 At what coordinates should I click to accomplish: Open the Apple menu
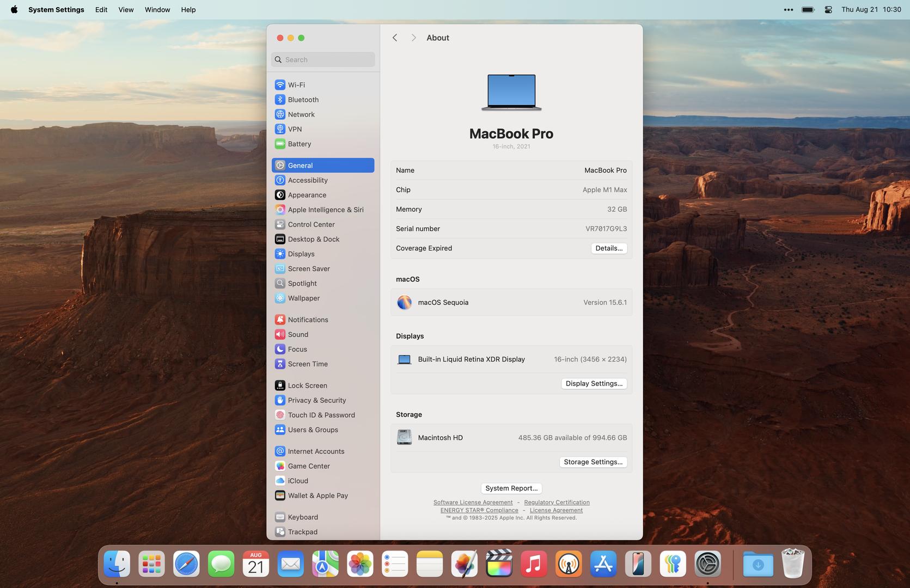coord(14,10)
